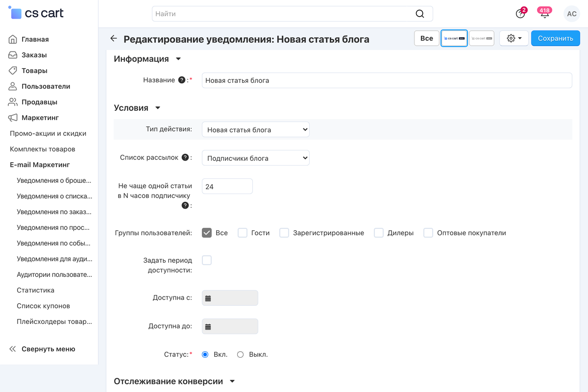The height and width of the screenshot is (392, 588).
Task: Click the Товары tag icon in sidebar
Action: 13,71
